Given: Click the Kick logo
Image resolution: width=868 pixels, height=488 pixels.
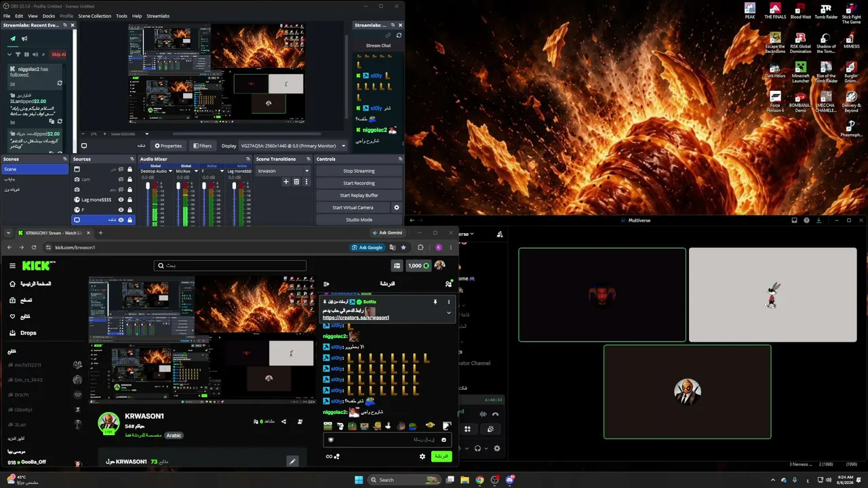Looking at the screenshot, I should [x=36, y=266].
